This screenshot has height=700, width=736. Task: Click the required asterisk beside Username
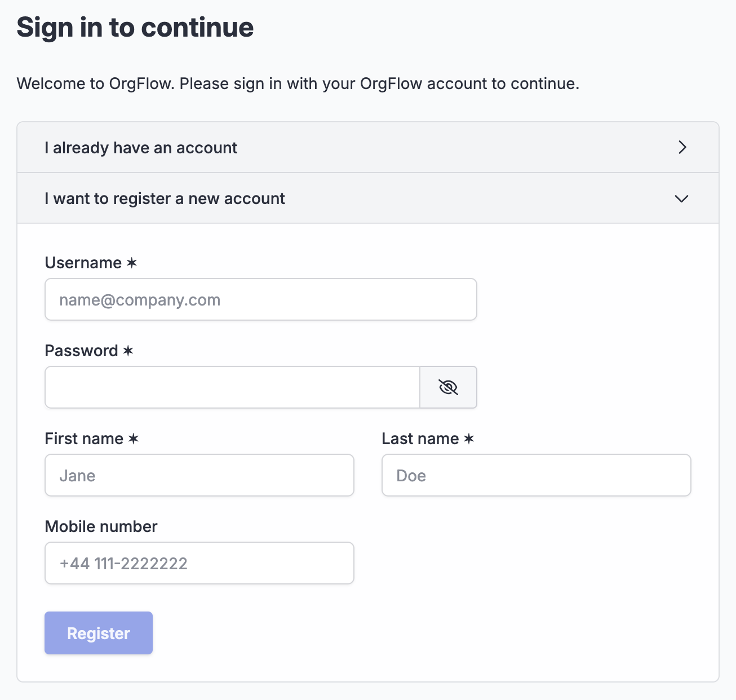tap(132, 263)
